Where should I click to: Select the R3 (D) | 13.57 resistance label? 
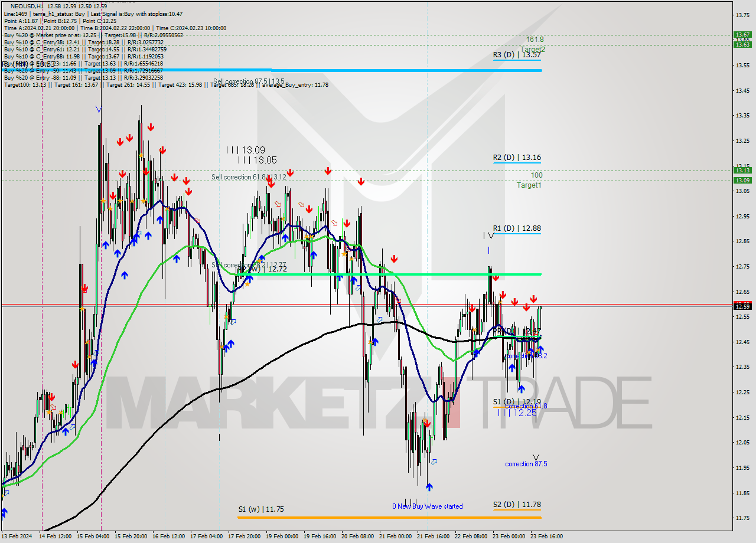click(517, 54)
